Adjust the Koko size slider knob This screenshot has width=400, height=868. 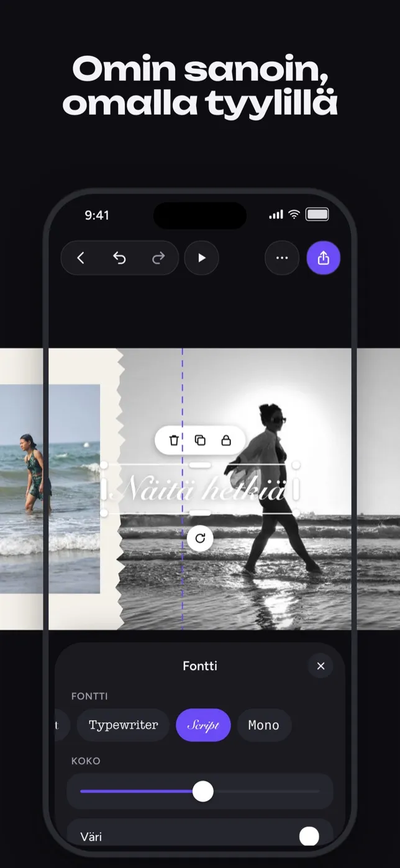pyautogui.click(x=202, y=792)
